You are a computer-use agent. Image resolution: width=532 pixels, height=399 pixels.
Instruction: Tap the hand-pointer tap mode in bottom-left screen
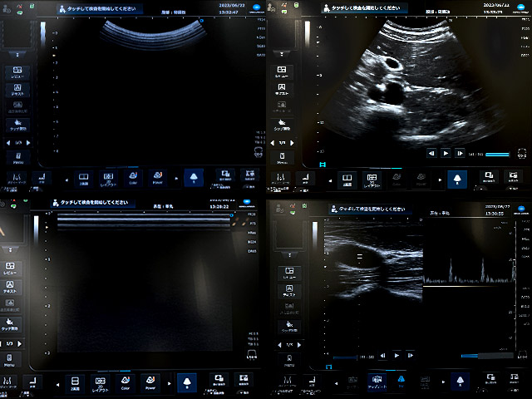tap(10, 324)
